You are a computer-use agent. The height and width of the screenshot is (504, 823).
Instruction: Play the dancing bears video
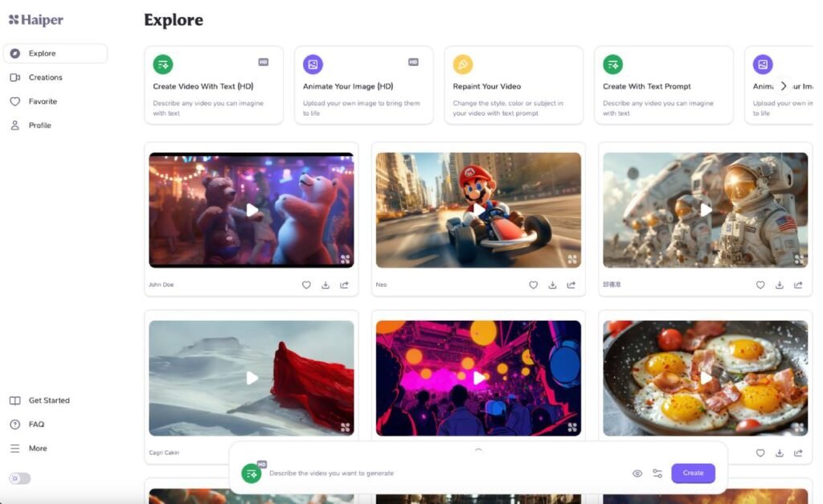[252, 210]
